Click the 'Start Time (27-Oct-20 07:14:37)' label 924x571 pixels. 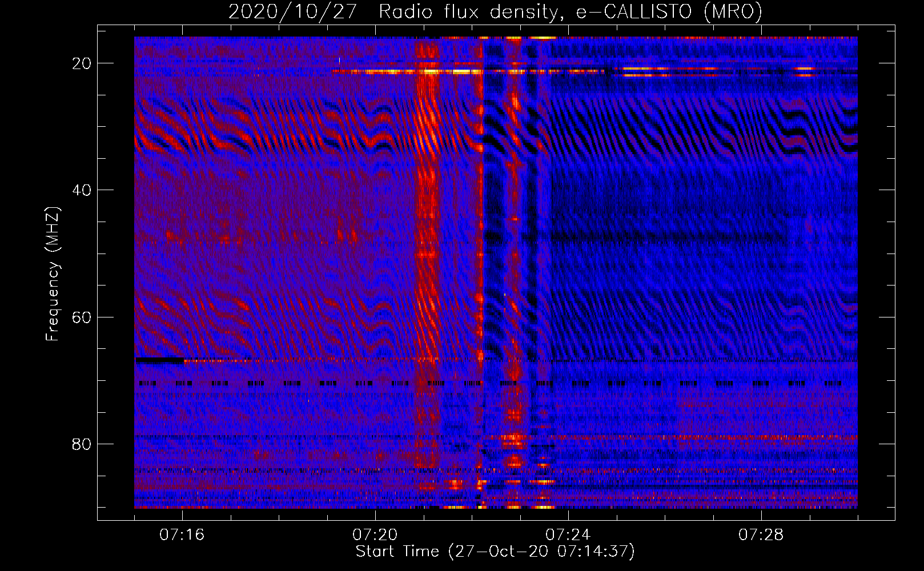point(495,552)
